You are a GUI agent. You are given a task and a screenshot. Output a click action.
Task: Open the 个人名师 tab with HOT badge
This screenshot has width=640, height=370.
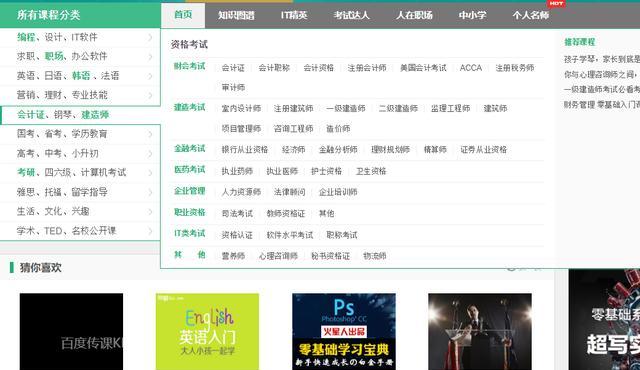531,16
